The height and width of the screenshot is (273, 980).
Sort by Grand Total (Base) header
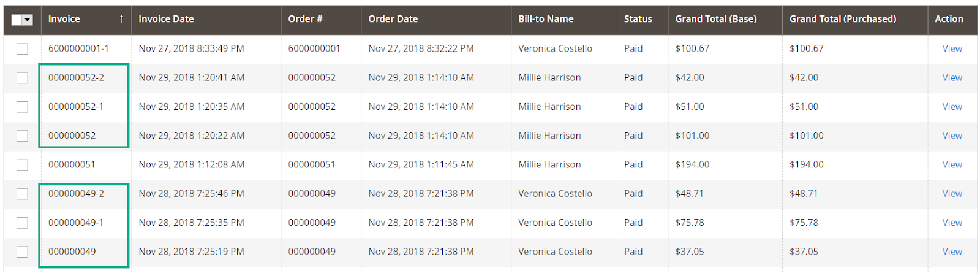(x=715, y=19)
